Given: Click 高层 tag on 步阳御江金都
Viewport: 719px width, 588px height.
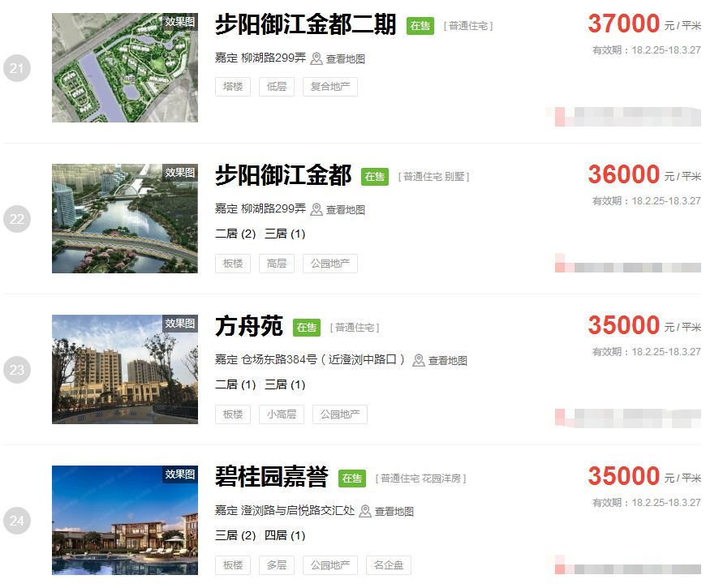Looking at the screenshot, I should [x=277, y=264].
